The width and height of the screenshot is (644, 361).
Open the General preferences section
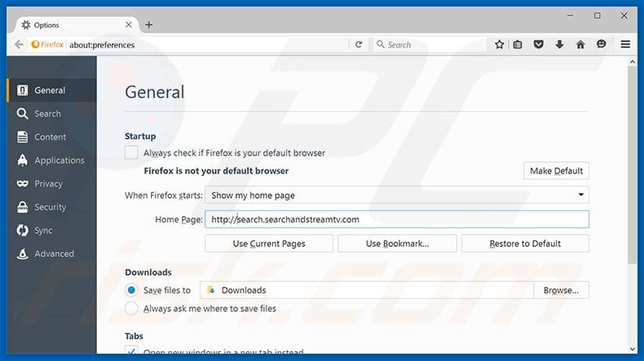click(x=51, y=90)
